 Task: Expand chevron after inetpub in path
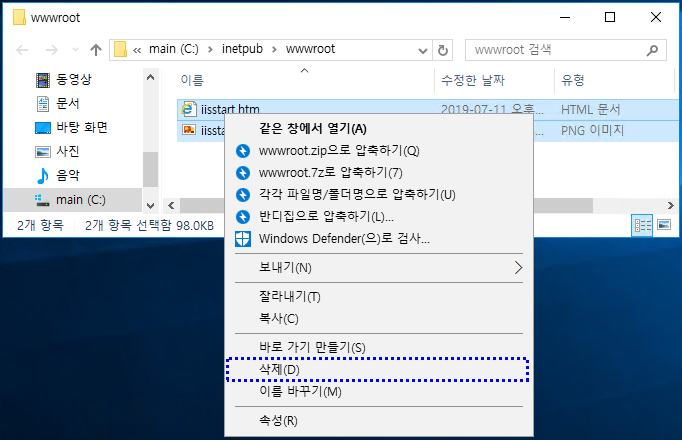(x=274, y=50)
